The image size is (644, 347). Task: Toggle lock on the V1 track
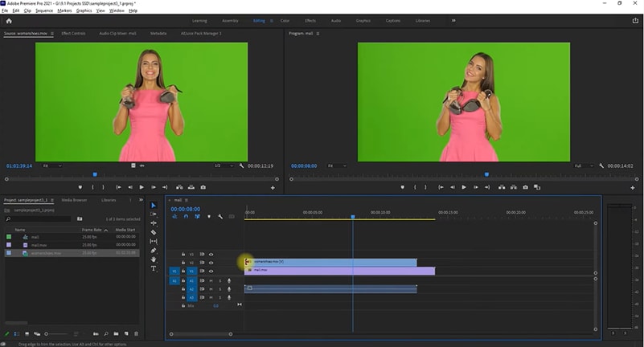183,271
